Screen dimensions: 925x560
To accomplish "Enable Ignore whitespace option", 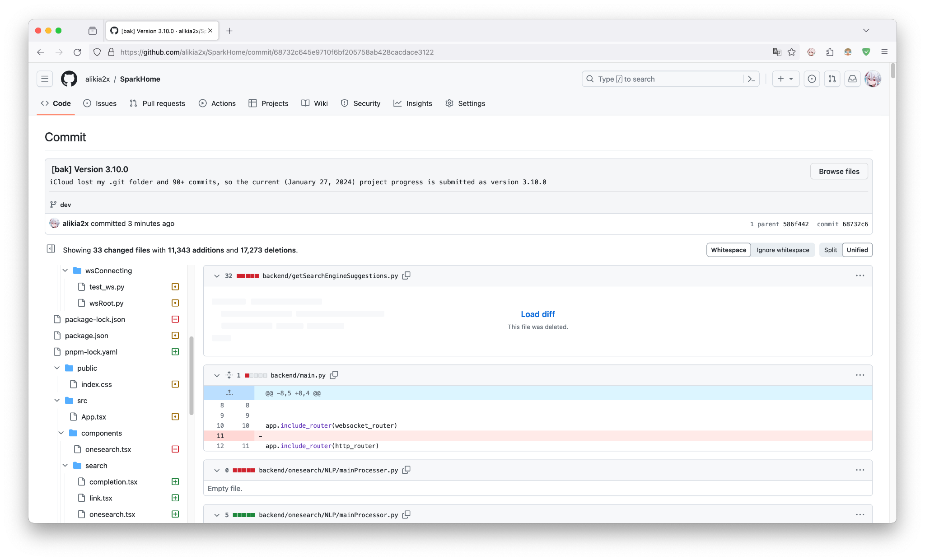I will pyautogui.click(x=783, y=250).
